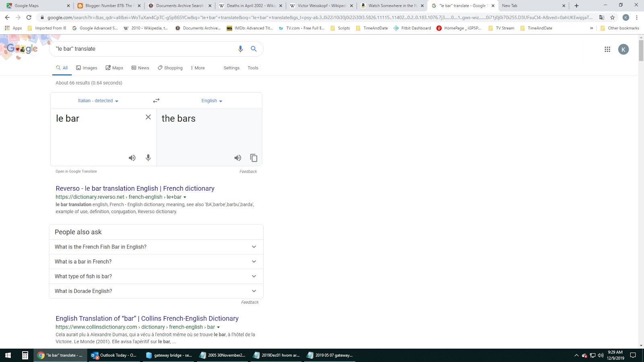644x362 pixels.
Task: Reload the current page
Action: click(x=29, y=17)
